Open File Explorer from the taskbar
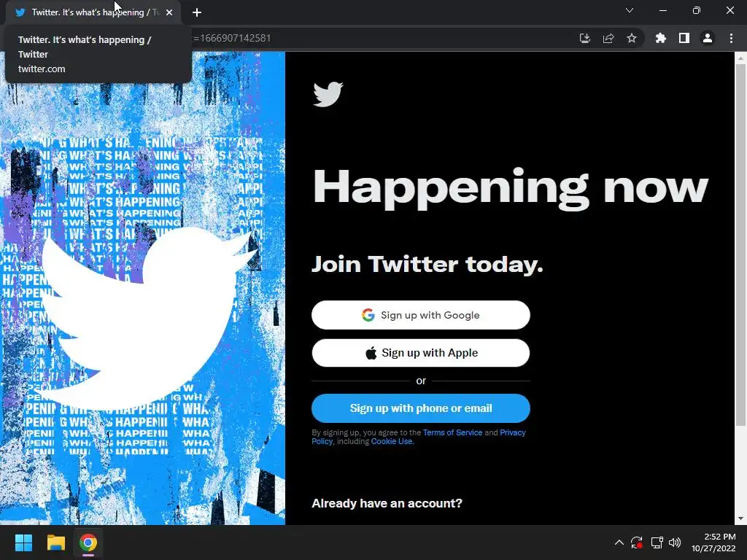 pos(55,542)
